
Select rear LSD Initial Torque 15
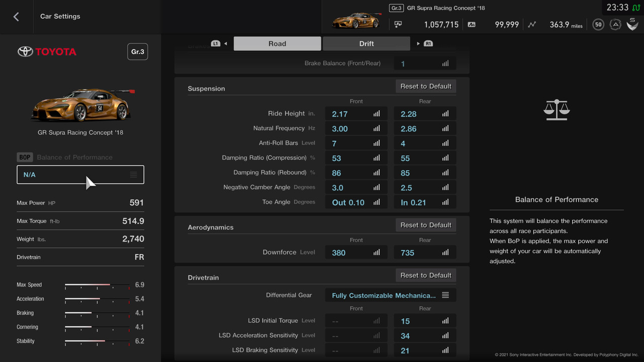(x=425, y=321)
